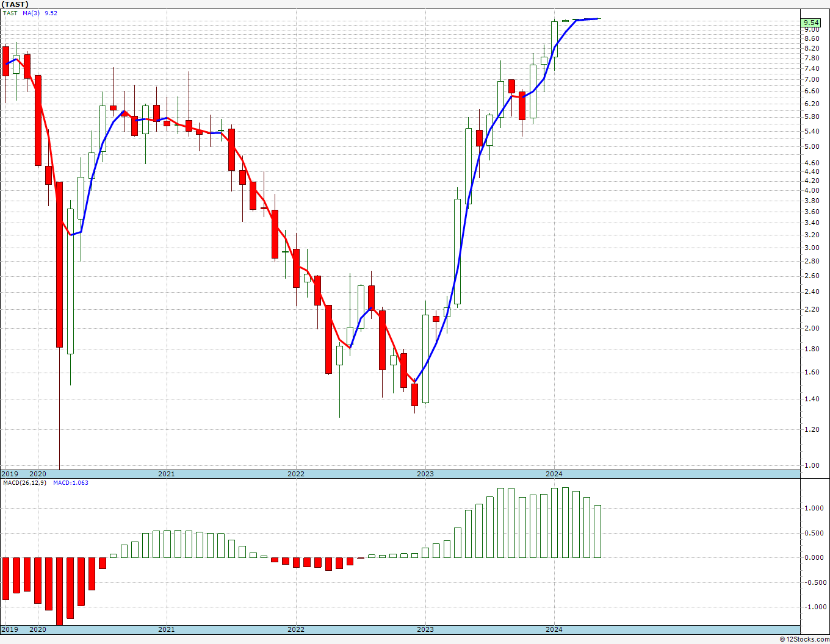The height and width of the screenshot is (644, 830).
Task: Open the ©12Stocks.com credit text
Action: click(804, 639)
